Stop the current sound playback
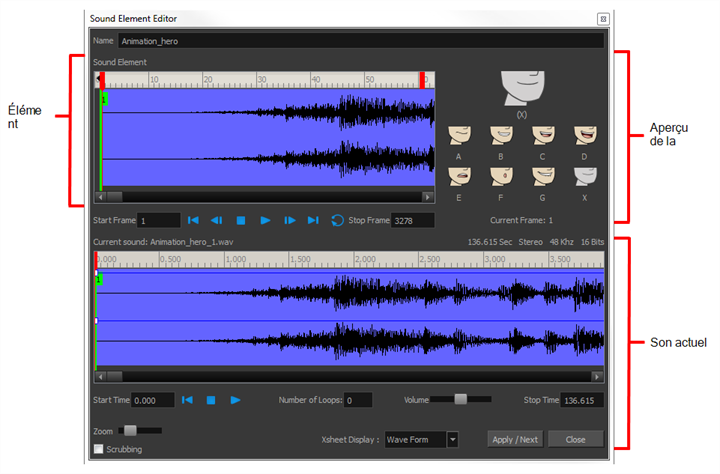Screen dimensions: 720x474 coord(211,400)
